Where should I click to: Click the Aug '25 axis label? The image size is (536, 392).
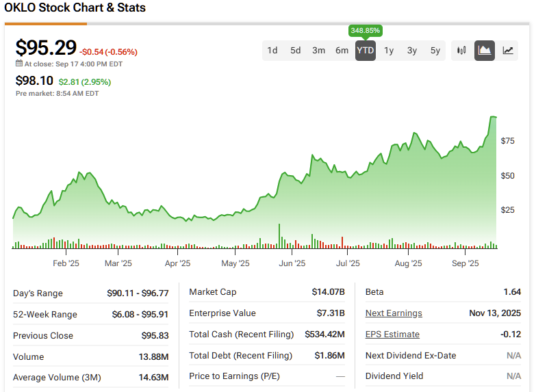tap(408, 263)
